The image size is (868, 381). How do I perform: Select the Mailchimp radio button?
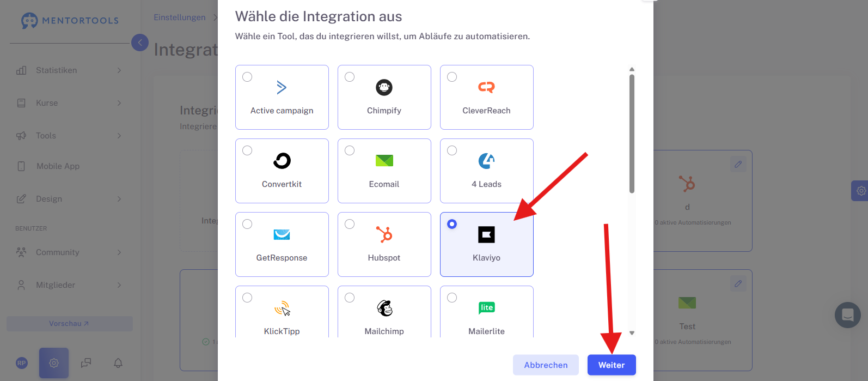click(x=350, y=298)
